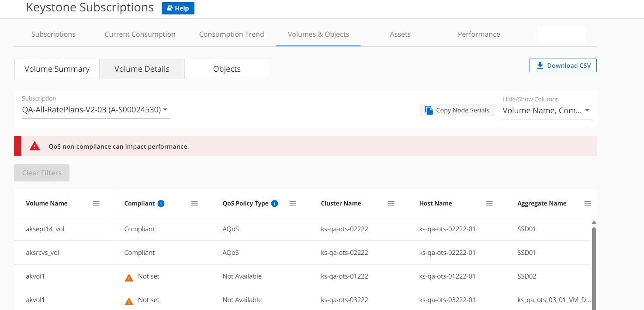Image resolution: width=644 pixels, height=310 pixels.
Task: Select the Volume Details toggle
Action: (142, 69)
